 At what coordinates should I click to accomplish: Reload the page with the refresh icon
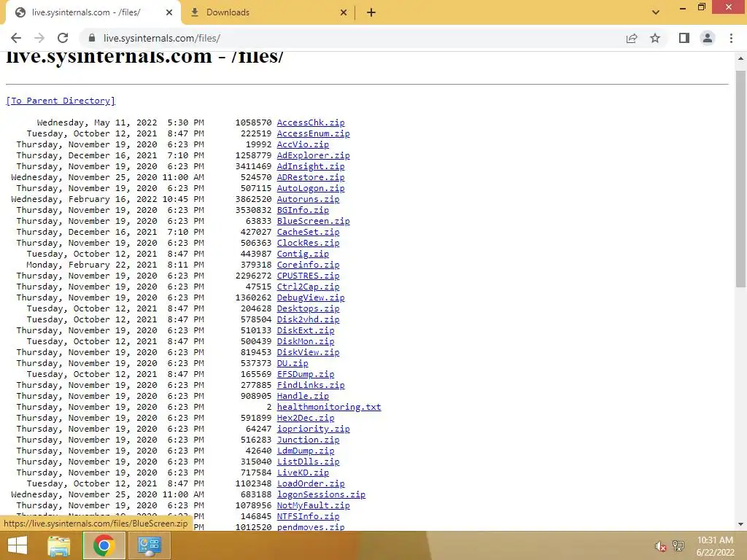click(x=63, y=38)
